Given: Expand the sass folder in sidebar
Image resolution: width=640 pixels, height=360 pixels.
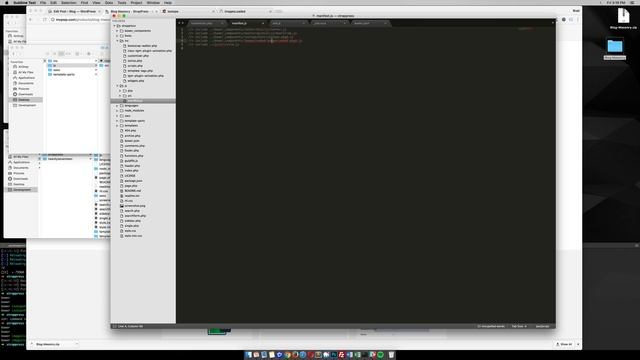Looking at the screenshot, I should click(117, 116).
